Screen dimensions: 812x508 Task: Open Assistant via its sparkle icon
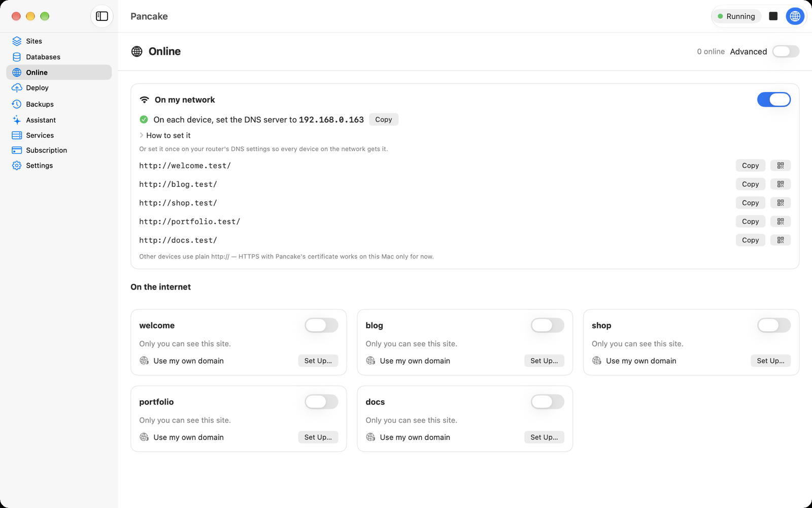[x=17, y=120]
